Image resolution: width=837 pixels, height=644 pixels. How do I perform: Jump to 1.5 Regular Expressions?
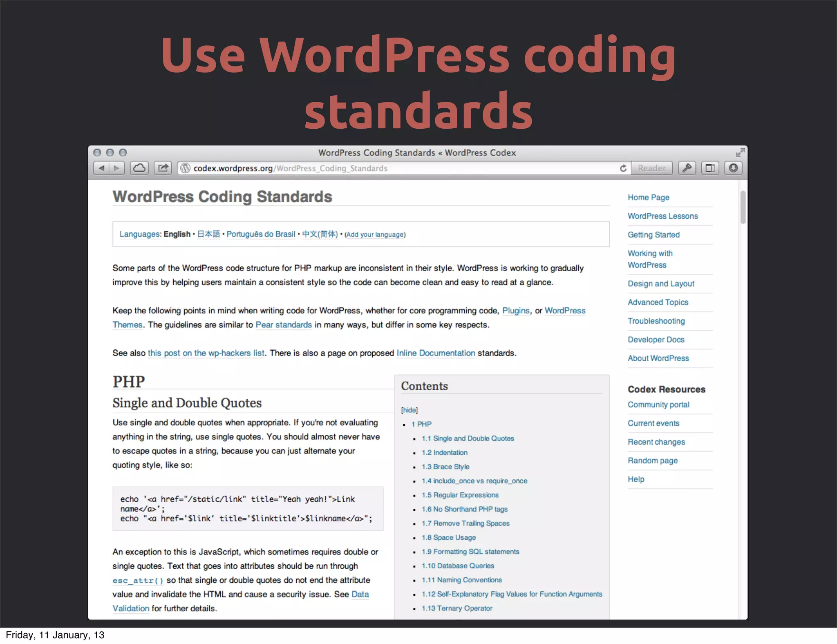point(460,495)
